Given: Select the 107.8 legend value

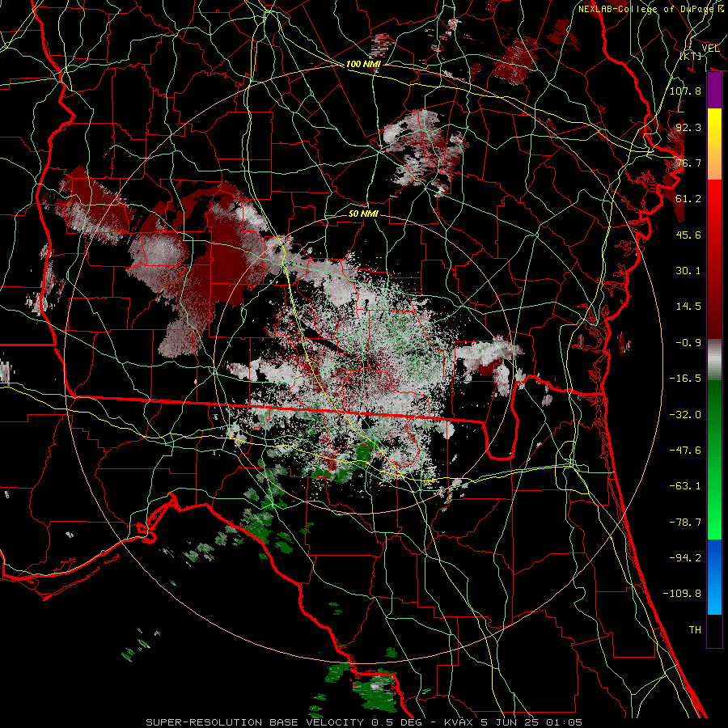Looking at the screenshot, I should coord(685,91).
